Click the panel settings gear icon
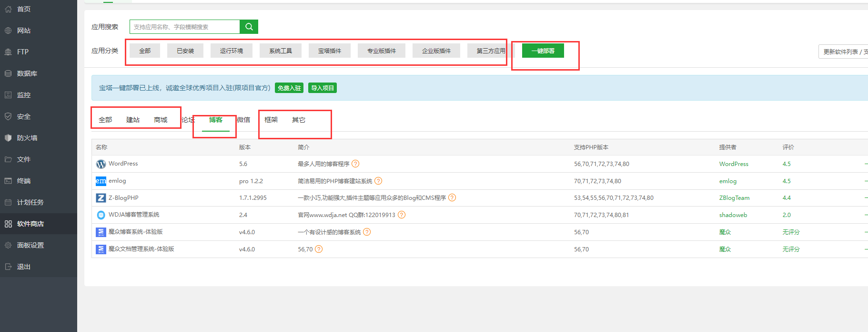The width and height of the screenshot is (868, 332). click(8, 245)
